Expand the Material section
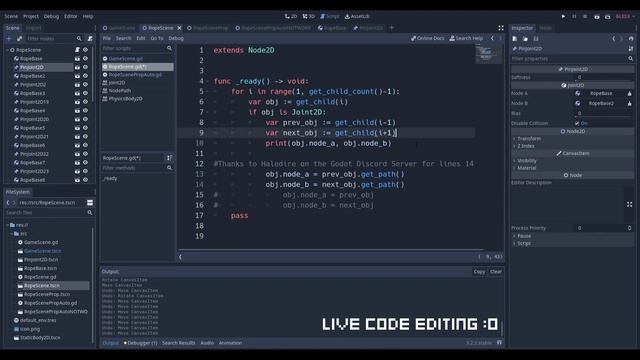640x360 pixels. click(x=514, y=168)
